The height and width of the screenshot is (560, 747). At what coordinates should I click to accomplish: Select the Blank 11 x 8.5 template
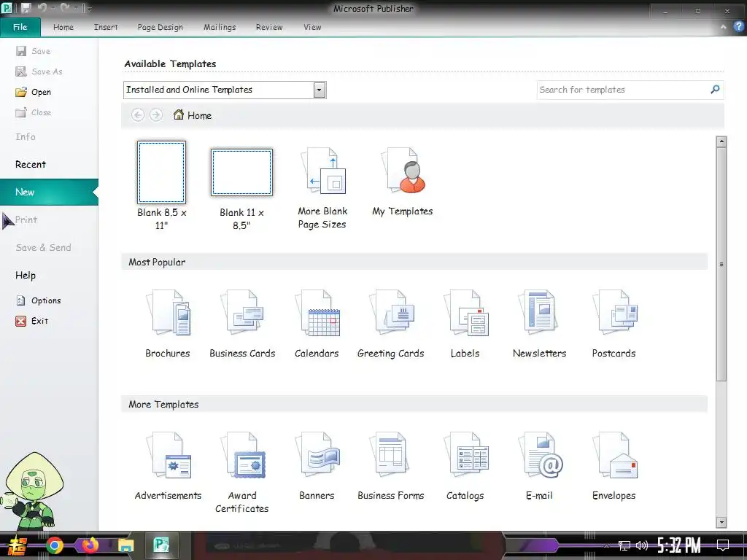click(x=241, y=189)
